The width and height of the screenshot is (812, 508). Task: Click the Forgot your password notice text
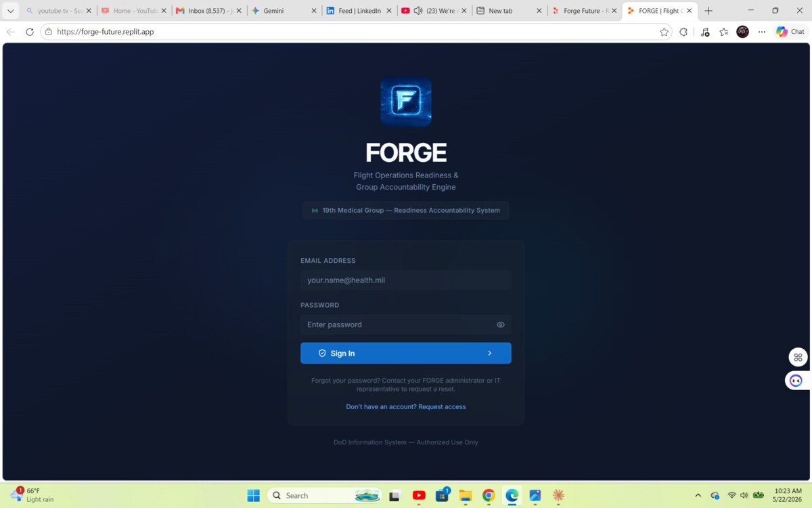click(406, 385)
